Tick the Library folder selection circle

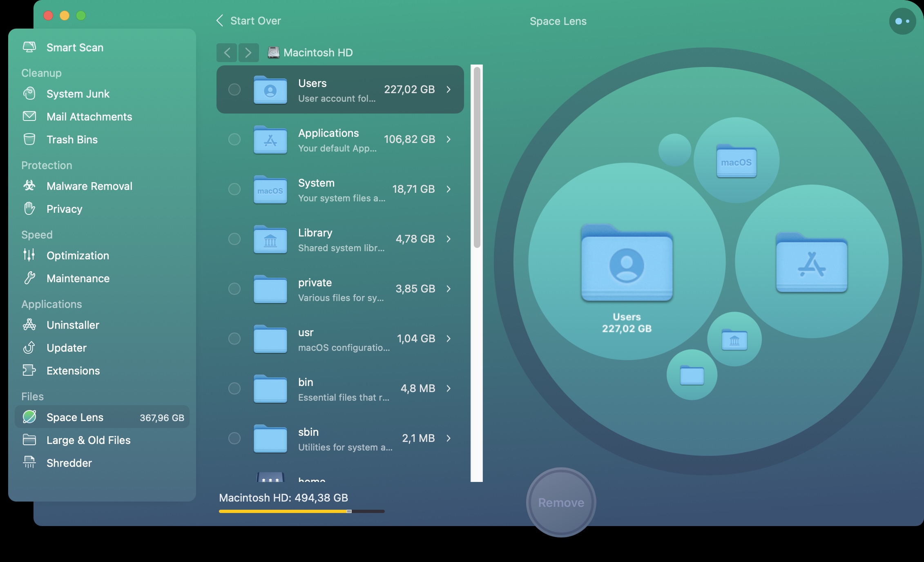(x=234, y=239)
